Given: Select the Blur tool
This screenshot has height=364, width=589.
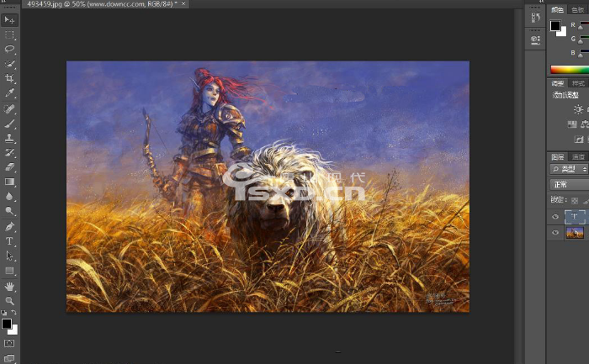Looking at the screenshot, I should [x=9, y=196].
